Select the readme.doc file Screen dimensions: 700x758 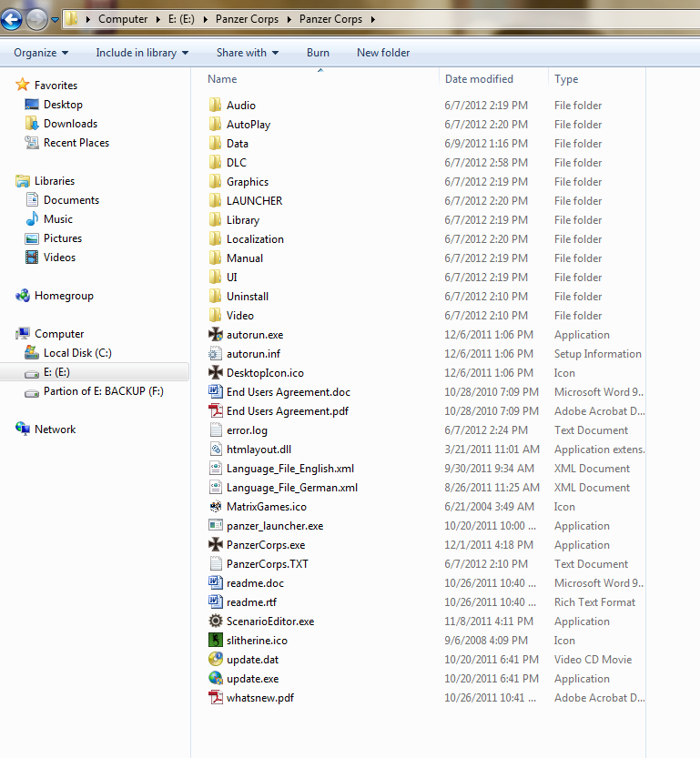(x=255, y=583)
